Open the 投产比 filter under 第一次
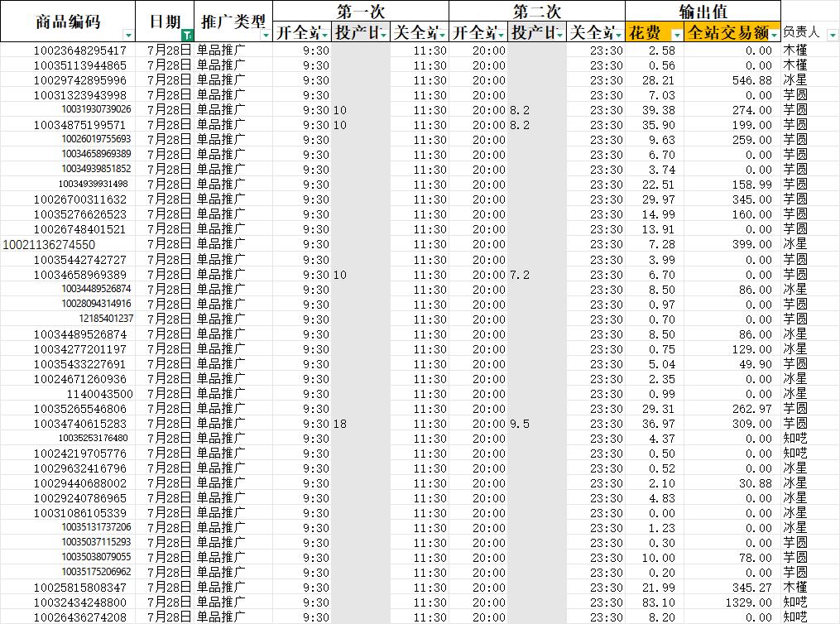The width and height of the screenshot is (840, 624). click(x=383, y=36)
